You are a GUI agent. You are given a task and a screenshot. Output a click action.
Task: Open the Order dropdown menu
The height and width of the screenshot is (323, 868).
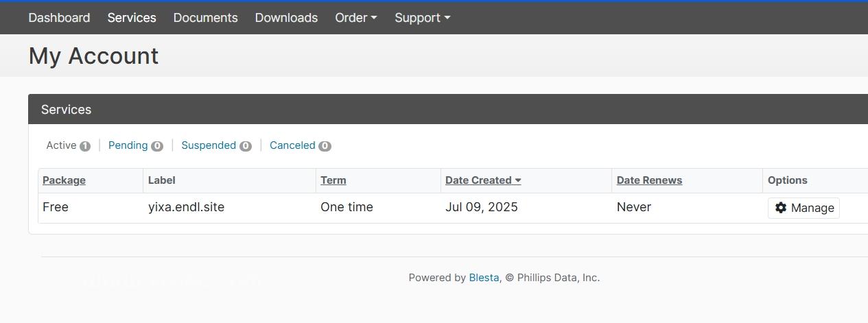[x=356, y=18]
